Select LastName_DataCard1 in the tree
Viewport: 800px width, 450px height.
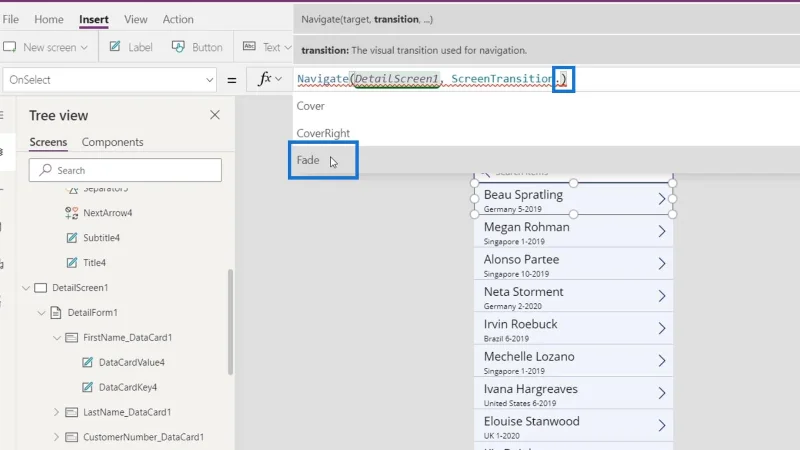[x=127, y=412]
